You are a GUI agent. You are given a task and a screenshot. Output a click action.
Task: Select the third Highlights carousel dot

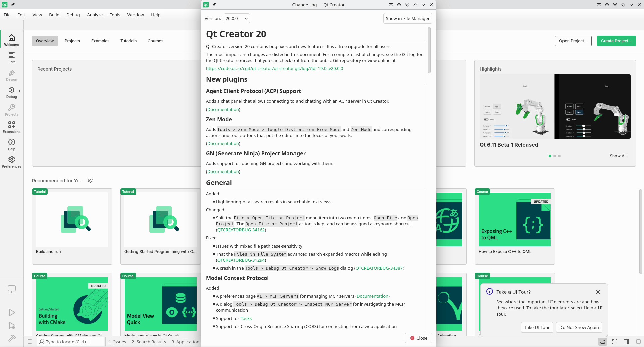[559, 156]
